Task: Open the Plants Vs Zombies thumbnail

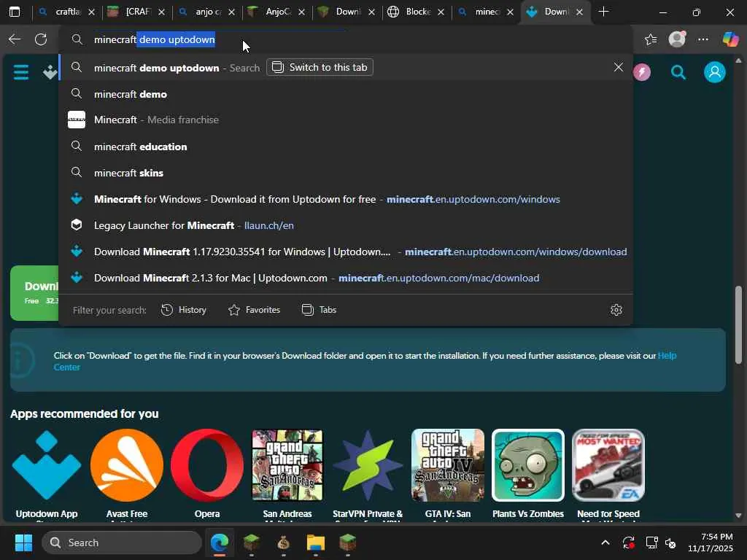Action: pyautogui.click(x=528, y=465)
